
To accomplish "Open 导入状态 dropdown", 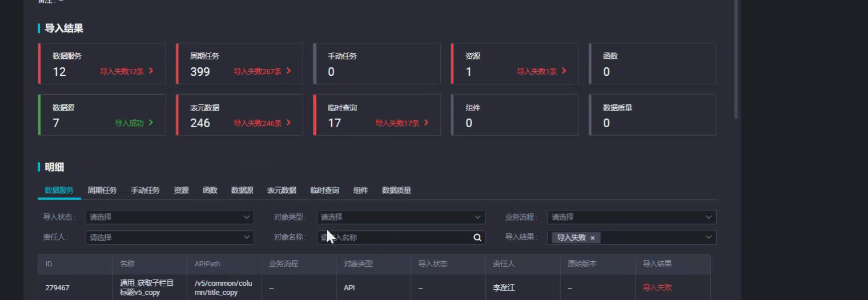I will [170, 217].
